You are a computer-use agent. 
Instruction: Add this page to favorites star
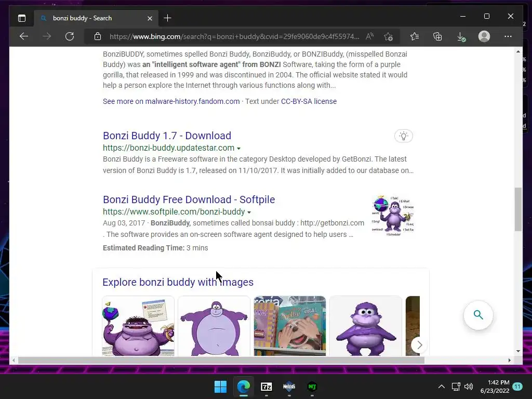tap(389, 36)
